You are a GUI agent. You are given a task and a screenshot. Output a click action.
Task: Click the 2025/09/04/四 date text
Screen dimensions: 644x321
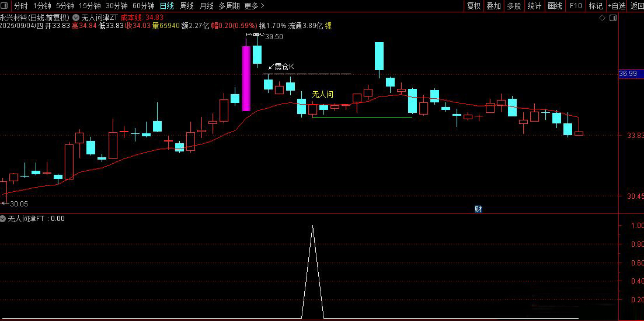click(22, 26)
